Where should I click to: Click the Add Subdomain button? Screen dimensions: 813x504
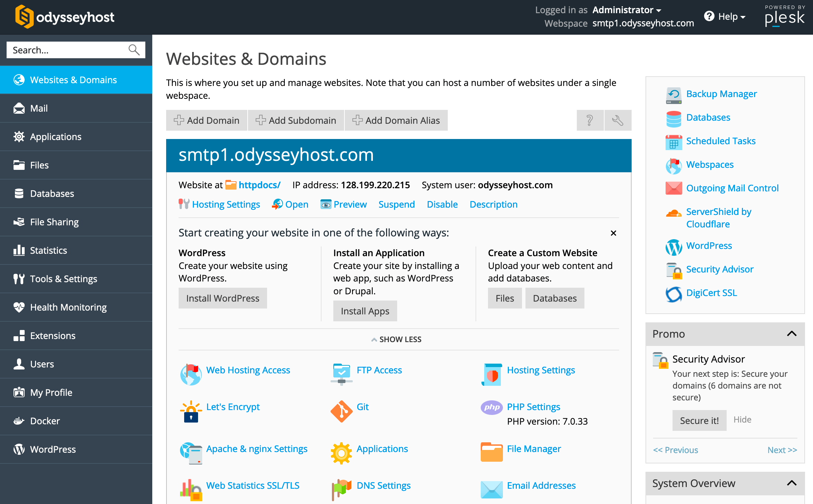[296, 120]
